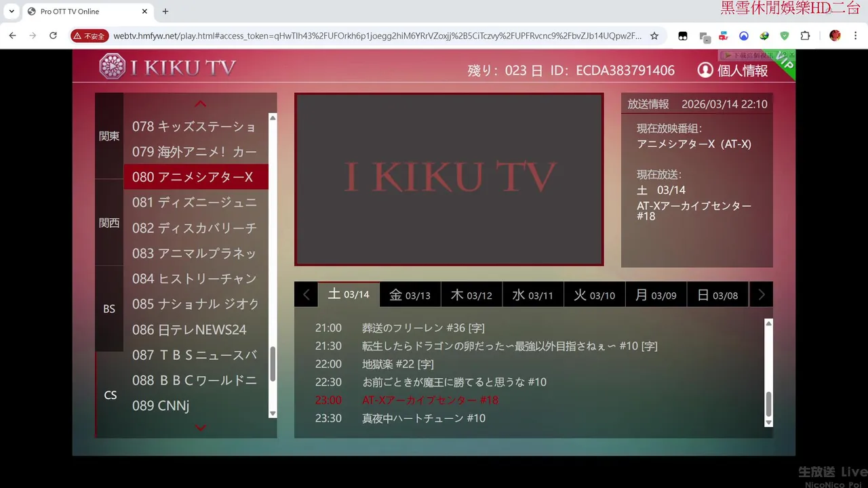Select channel 082 ディスカバリーチャンネル

(196, 228)
